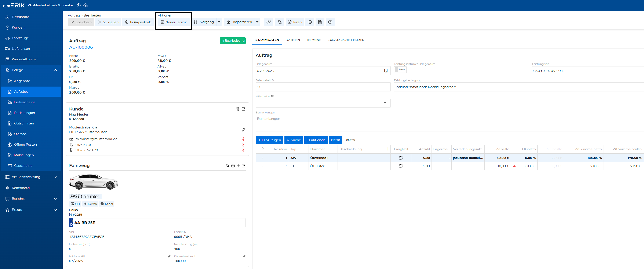Add a vehicle with the plus icon
The height and width of the screenshot is (269, 644).
(x=238, y=166)
